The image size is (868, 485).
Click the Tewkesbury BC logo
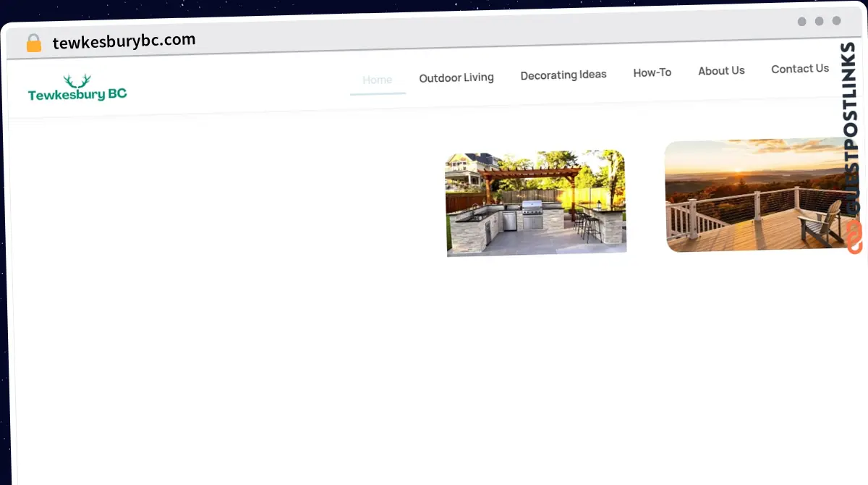(77, 88)
